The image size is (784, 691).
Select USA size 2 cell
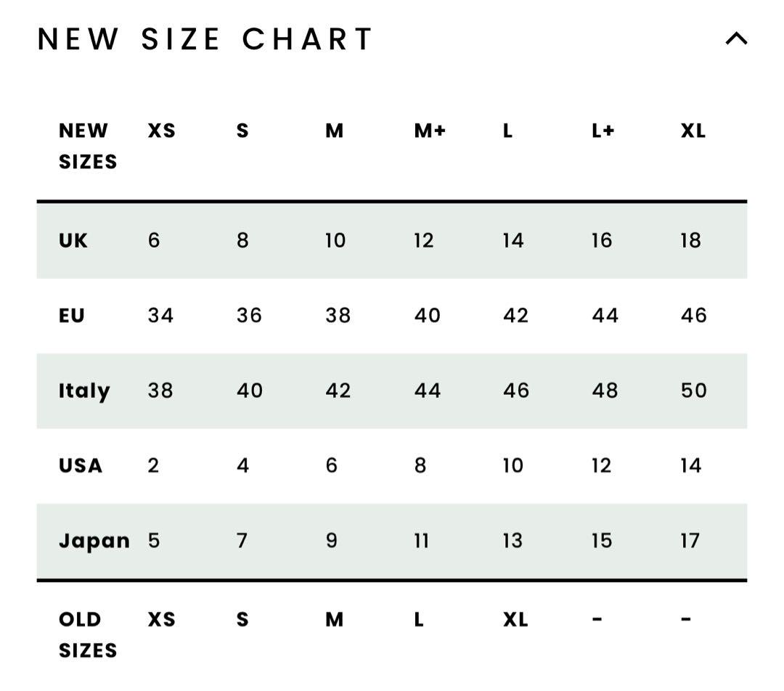[153, 465]
